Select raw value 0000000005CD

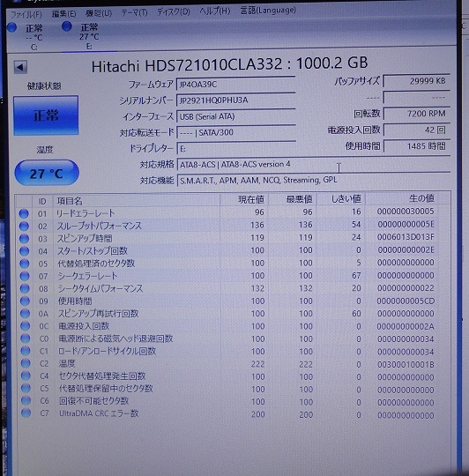pos(406,301)
